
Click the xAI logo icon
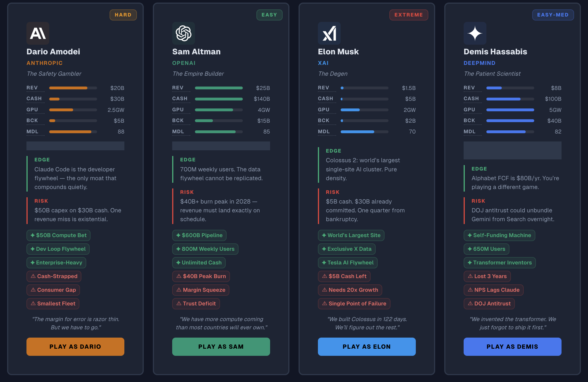(x=329, y=33)
